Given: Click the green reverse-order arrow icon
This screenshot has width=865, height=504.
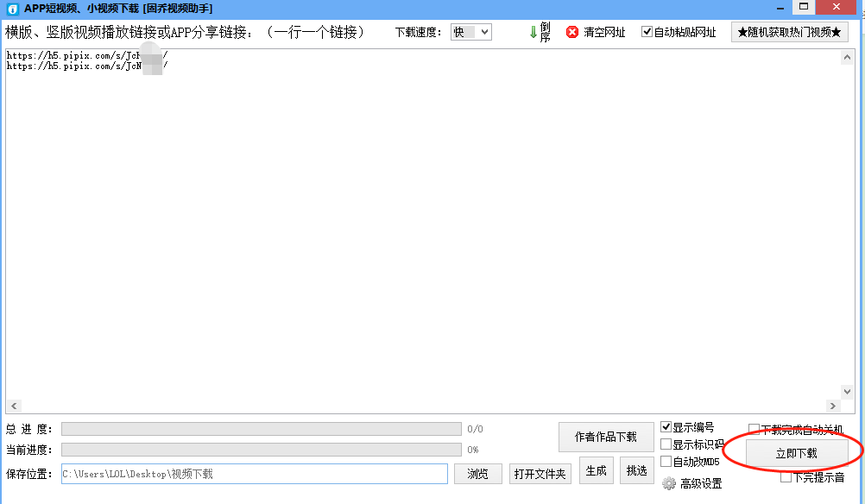Looking at the screenshot, I should [533, 32].
